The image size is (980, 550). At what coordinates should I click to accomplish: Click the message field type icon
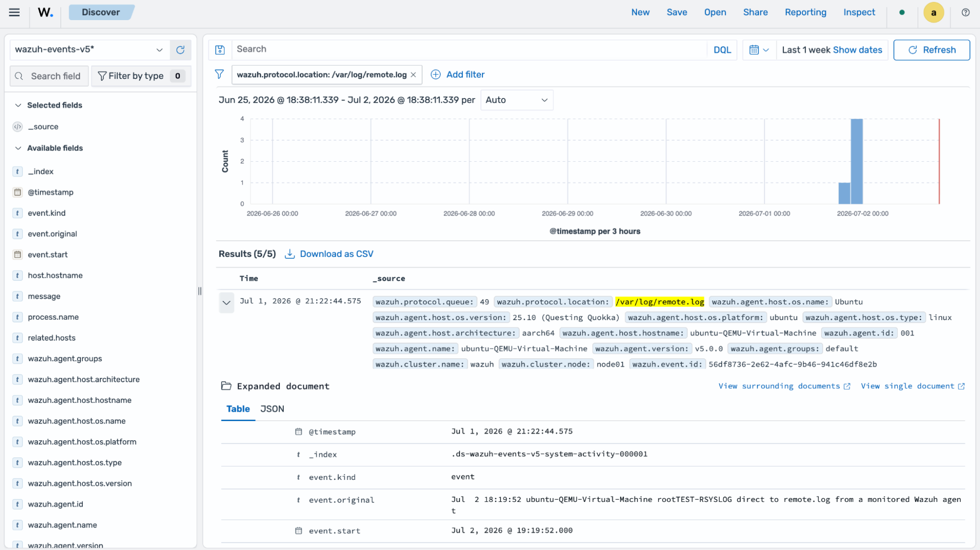[18, 296]
